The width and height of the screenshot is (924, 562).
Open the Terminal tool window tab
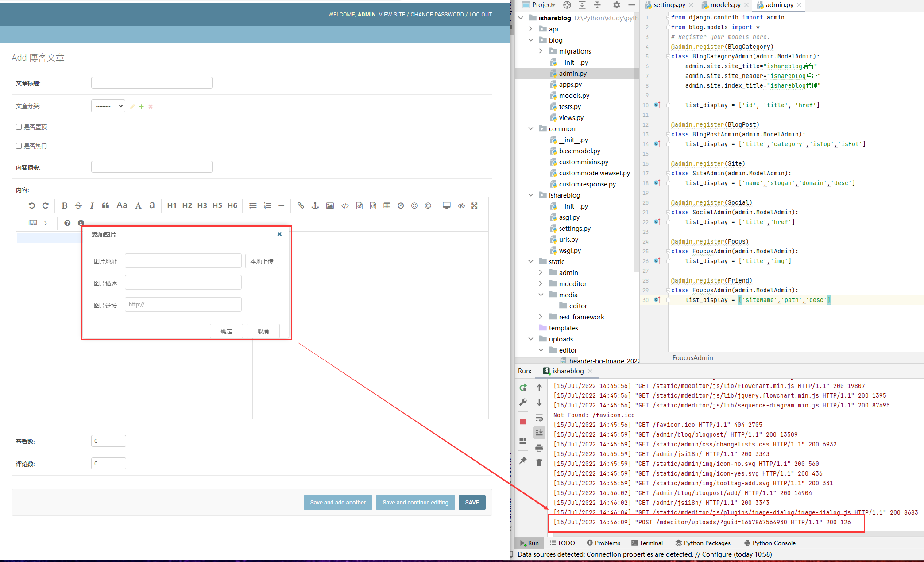647,543
